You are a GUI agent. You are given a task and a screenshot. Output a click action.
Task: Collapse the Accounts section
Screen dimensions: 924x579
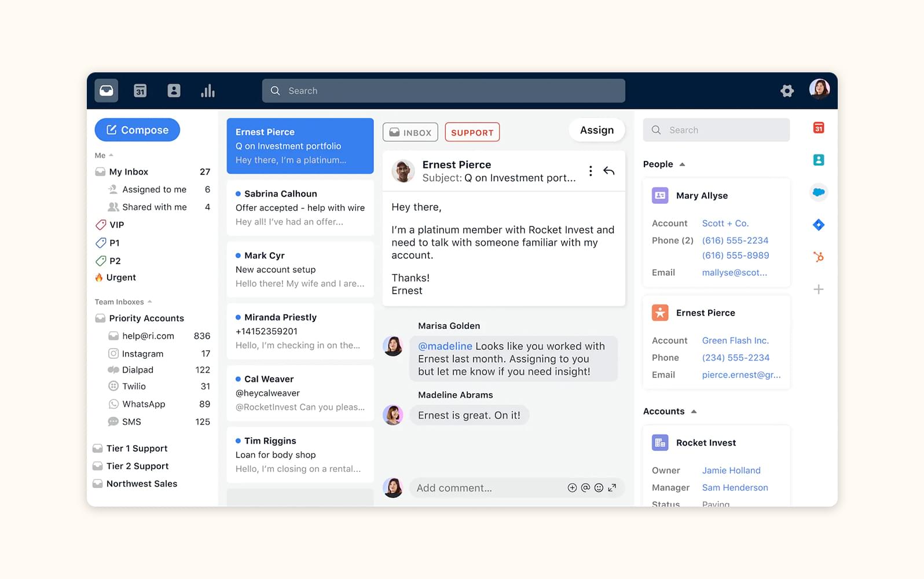[694, 412]
